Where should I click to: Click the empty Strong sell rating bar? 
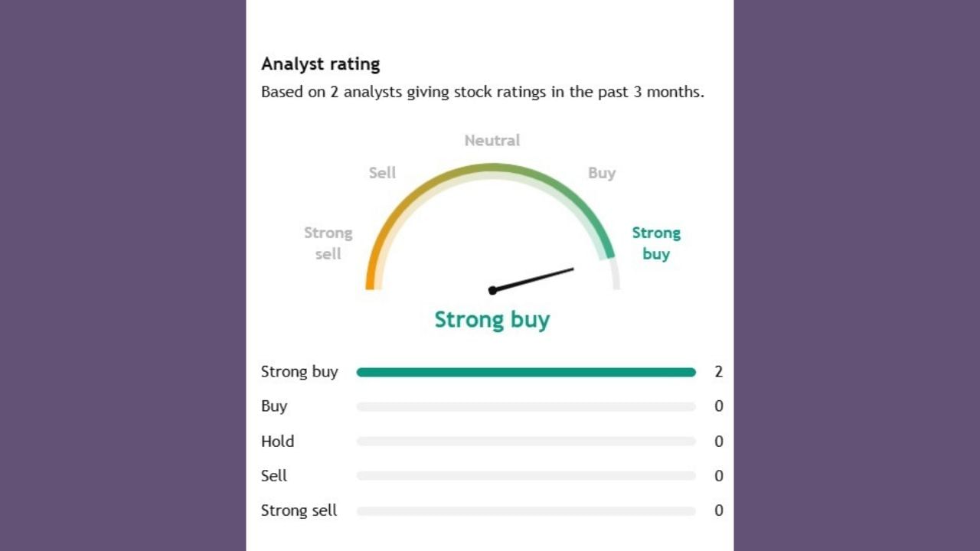525,511
